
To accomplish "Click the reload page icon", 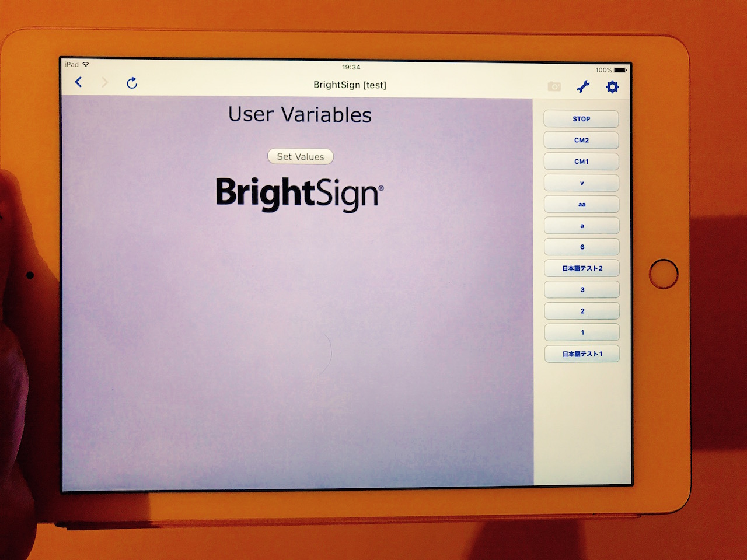I will click(132, 83).
